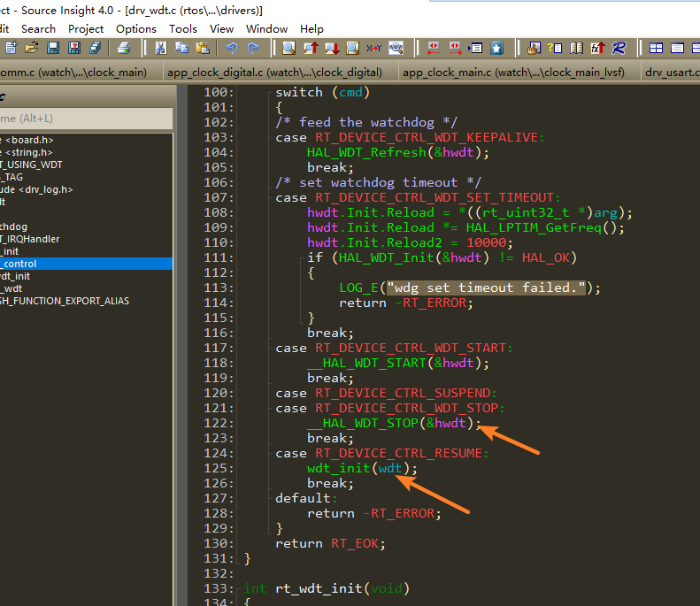Click the symbol name filter field (Alt+L)
The height and width of the screenshot is (606, 700).
coord(86,119)
